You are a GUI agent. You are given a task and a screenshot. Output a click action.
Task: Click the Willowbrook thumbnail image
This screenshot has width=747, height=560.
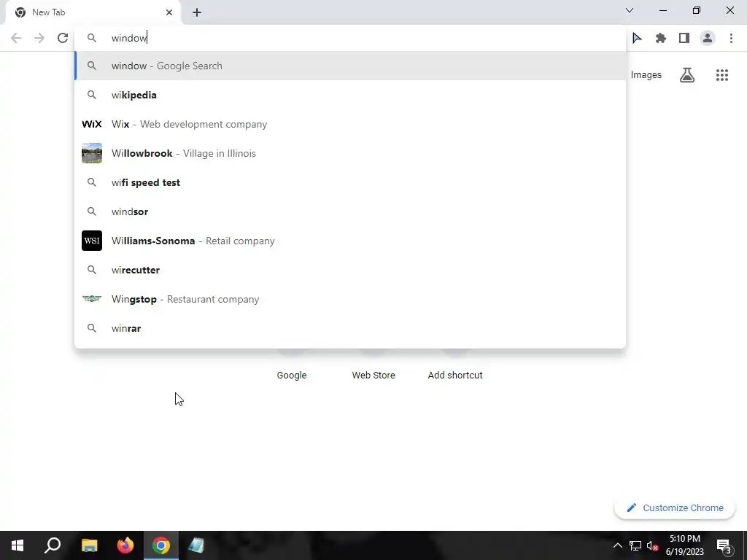click(x=92, y=153)
